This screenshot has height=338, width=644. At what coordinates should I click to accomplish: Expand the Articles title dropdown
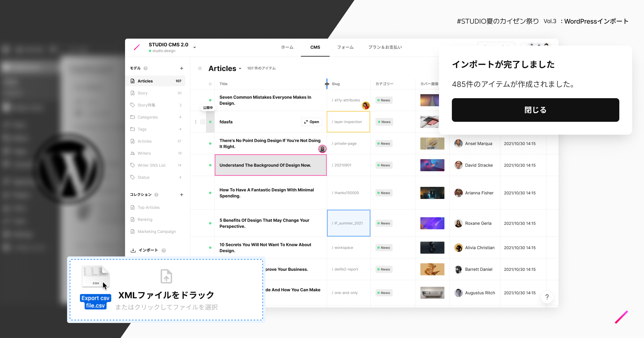240,69
